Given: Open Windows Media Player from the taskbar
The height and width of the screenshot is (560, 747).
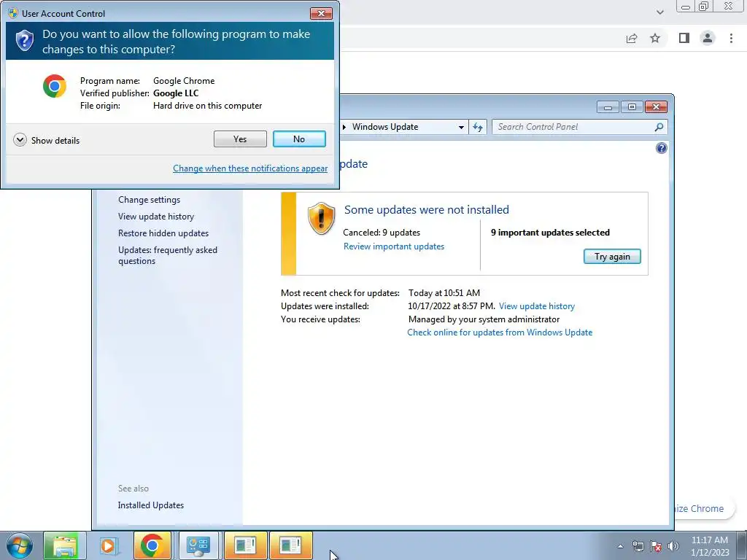Looking at the screenshot, I should (109, 545).
